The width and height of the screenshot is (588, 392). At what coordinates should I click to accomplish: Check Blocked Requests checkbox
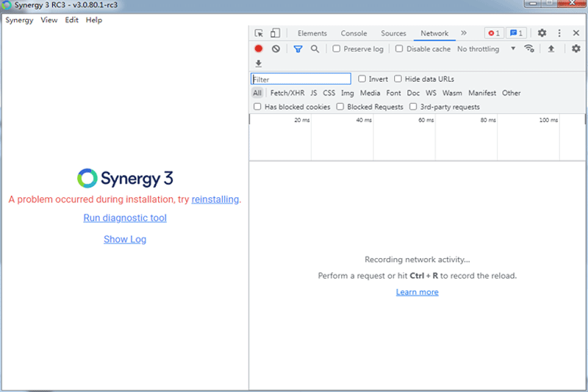340,107
